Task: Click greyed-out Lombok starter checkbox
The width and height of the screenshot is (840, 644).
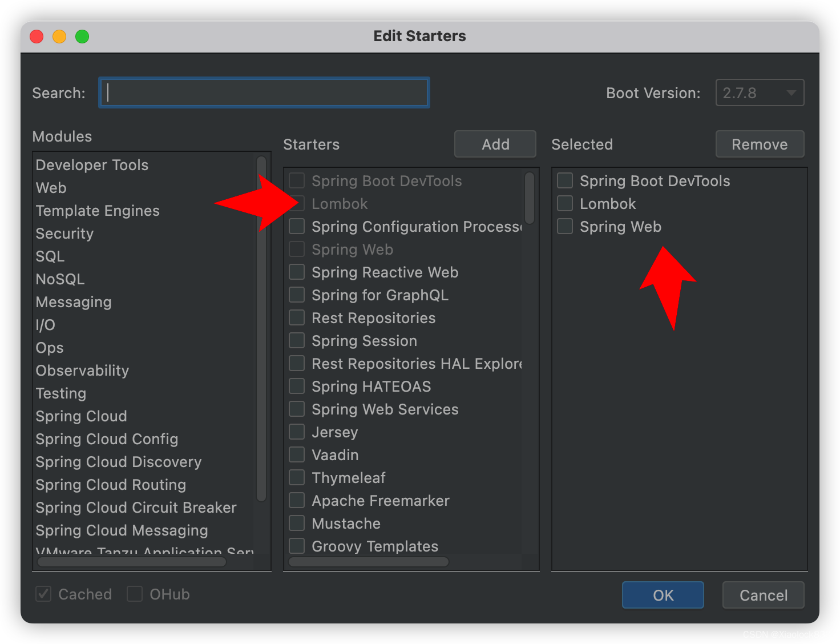Action: [297, 203]
